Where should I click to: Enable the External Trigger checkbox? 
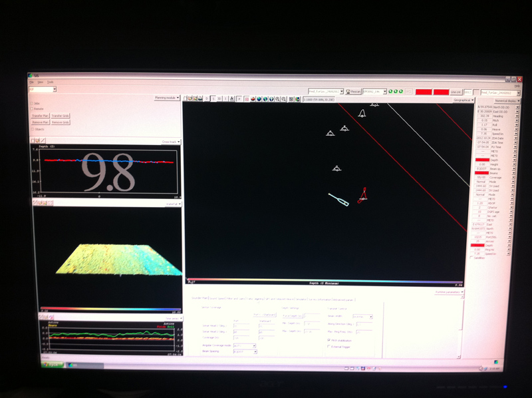[329, 346]
